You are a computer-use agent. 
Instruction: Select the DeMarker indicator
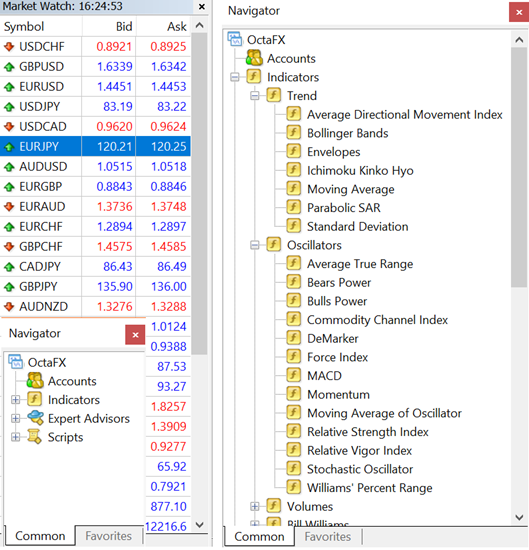point(333,338)
